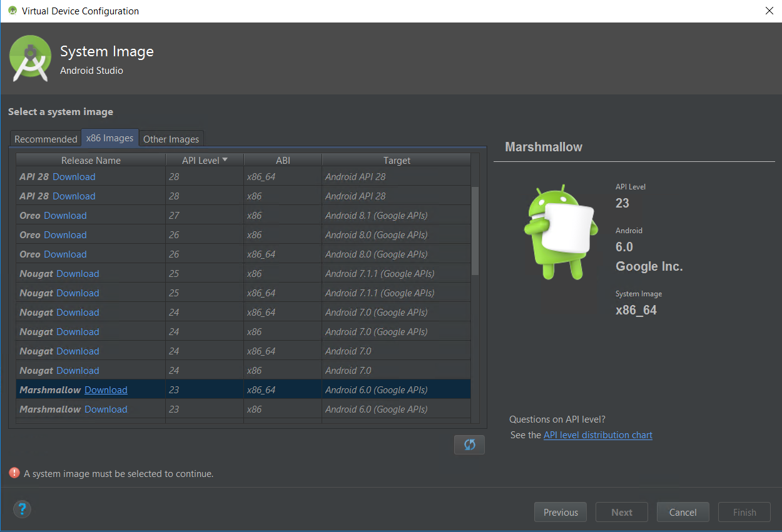This screenshot has height=532, width=782.
Task: Click the "Select a system image" heading
Action: point(61,112)
